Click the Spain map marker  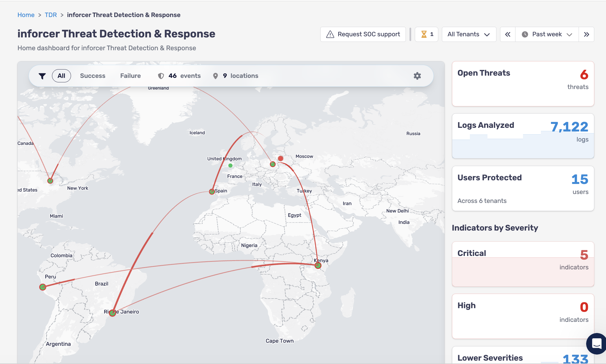(212, 191)
